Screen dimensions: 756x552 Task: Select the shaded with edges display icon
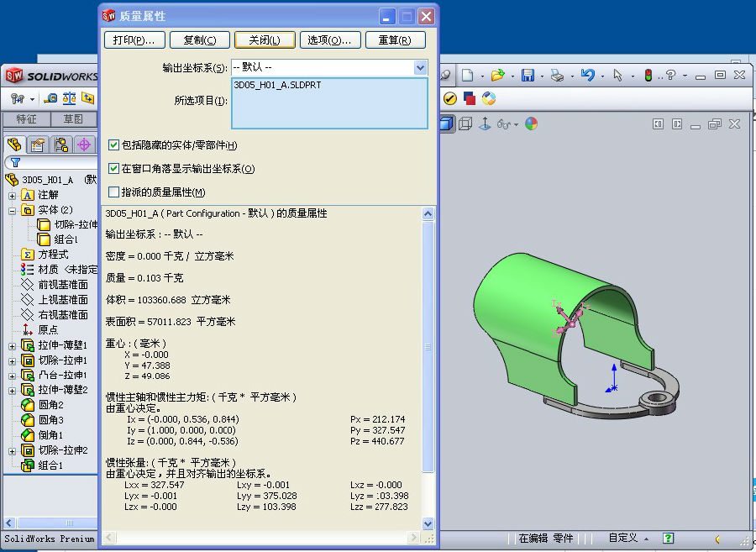coord(447,124)
